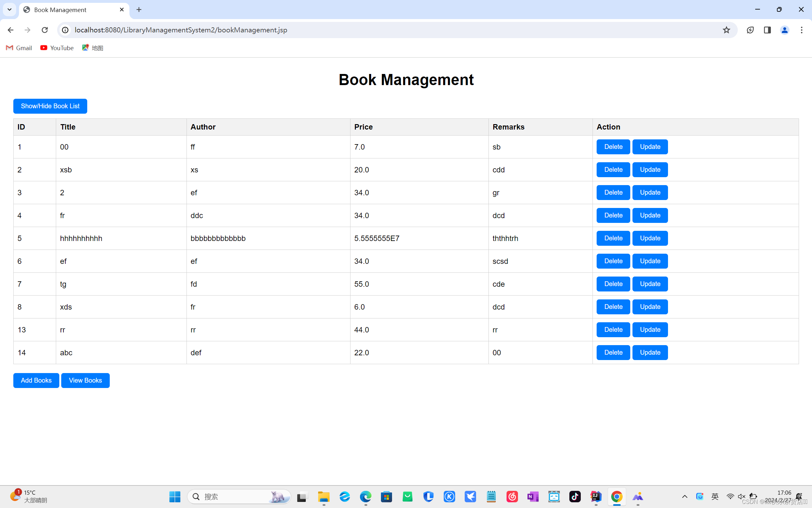Click the forward navigation arrow

click(x=28, y=30)
